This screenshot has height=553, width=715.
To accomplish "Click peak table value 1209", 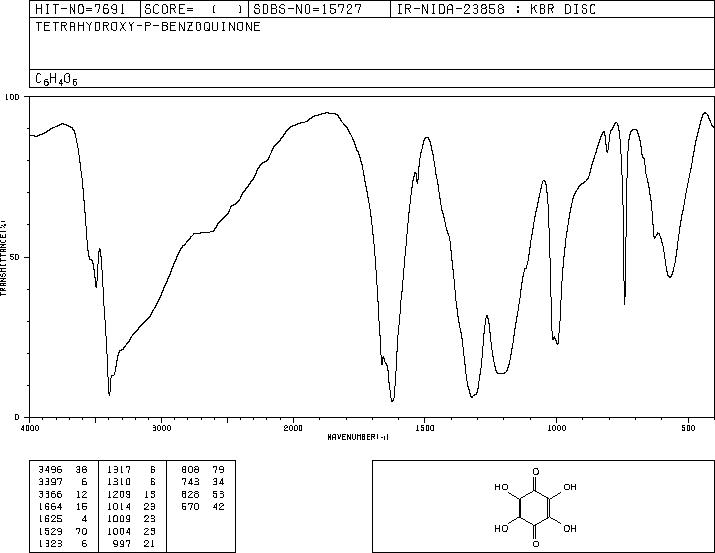I will [x=119, y=494].
